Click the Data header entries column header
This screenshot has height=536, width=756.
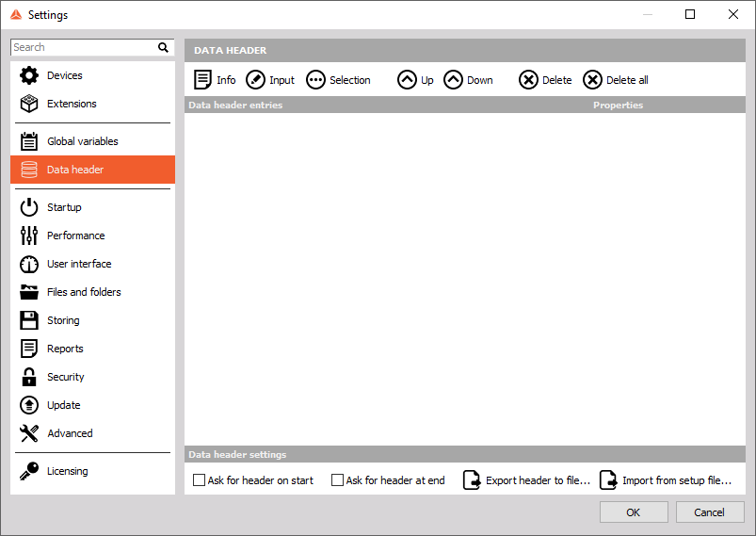235,105
